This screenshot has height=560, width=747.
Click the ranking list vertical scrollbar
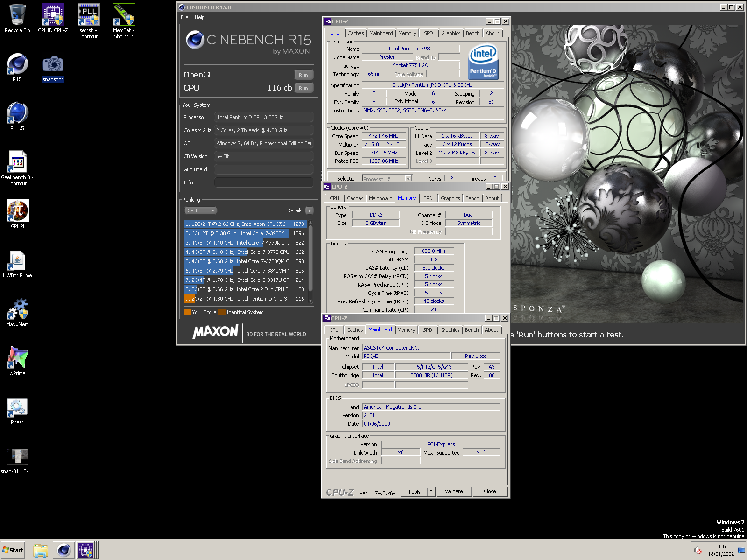(310, 261)
